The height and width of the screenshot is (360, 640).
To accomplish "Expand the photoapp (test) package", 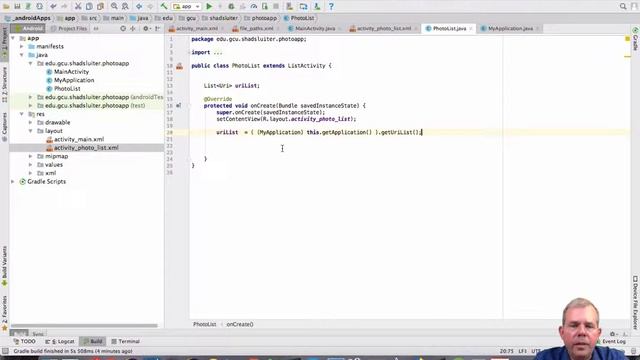I will 30,106.
